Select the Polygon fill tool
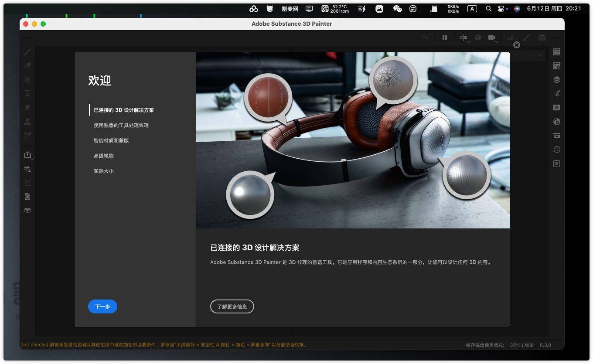 (x=27, y=93)
